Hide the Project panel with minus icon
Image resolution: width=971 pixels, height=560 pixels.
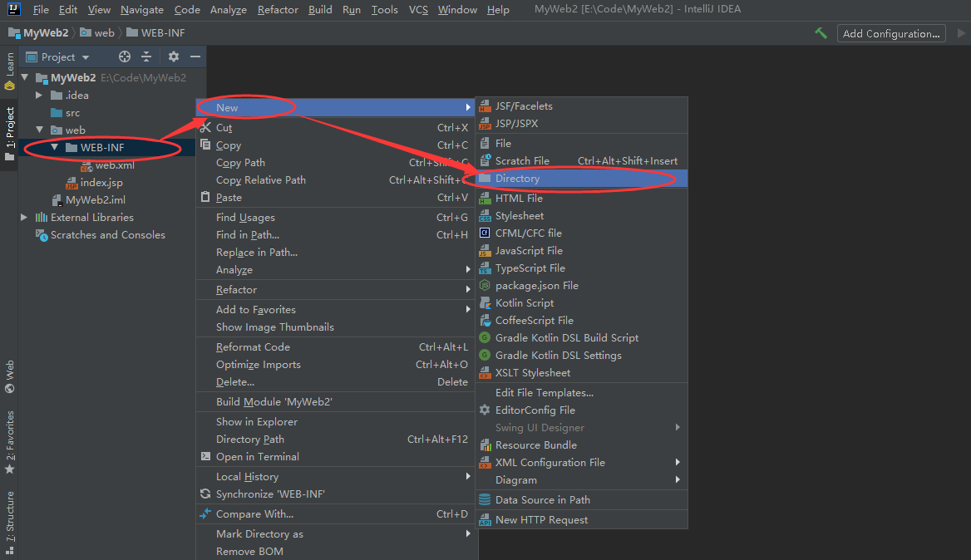pyautogui.click(x=195, y=57)
